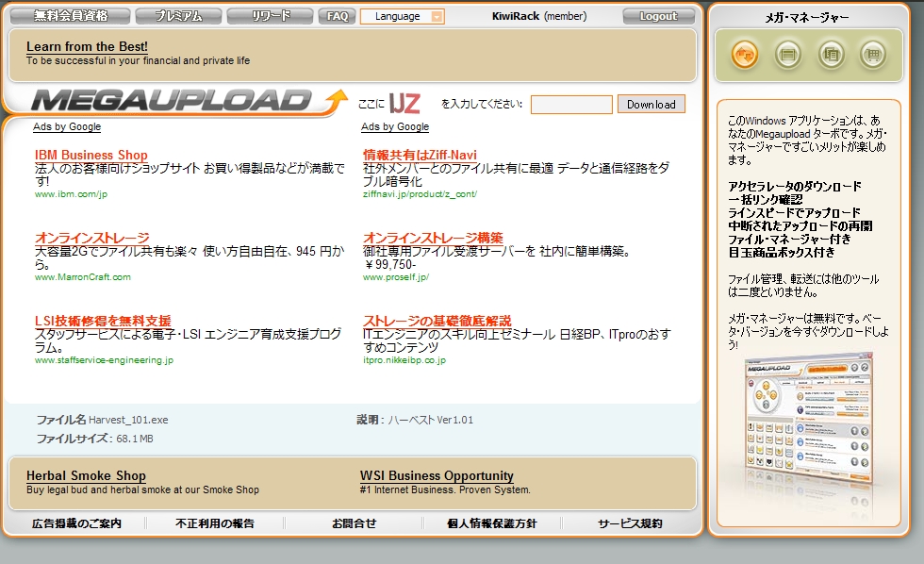Open the 'WSI Business Opportunity' ad link
Viewport: 924px width, 564px height.
pyautogui.click(x=437, y=475)
